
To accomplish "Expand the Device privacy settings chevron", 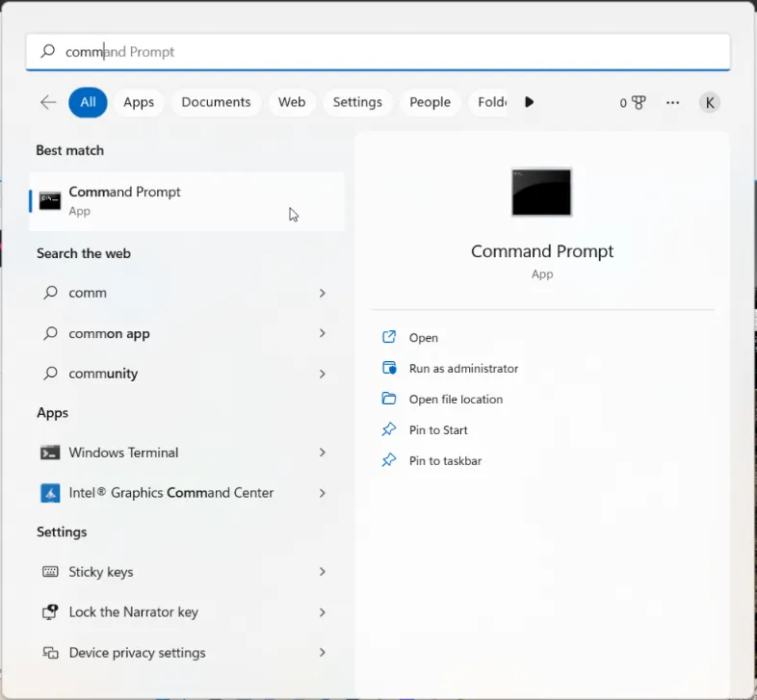I will point(323,653).
